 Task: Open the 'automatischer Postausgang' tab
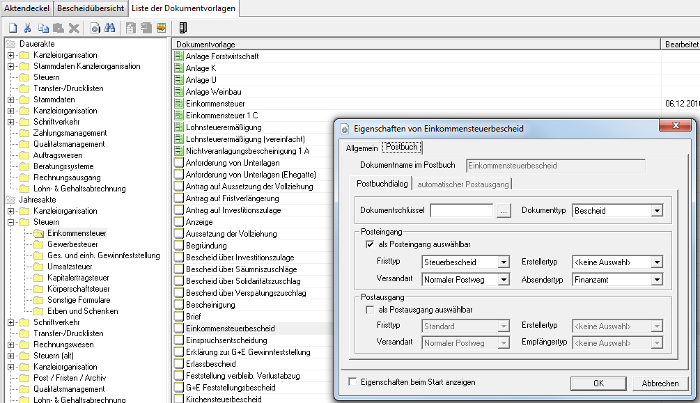tap(463, 184)
